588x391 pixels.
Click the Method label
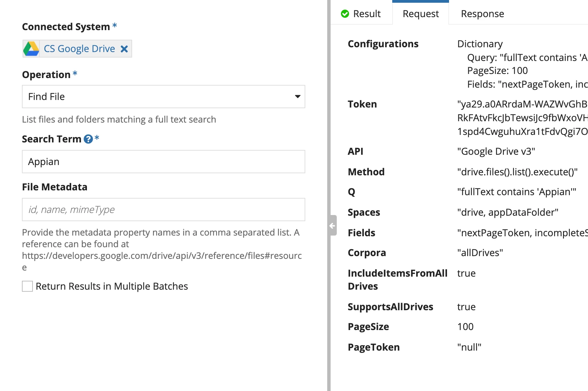coord(366,172)
